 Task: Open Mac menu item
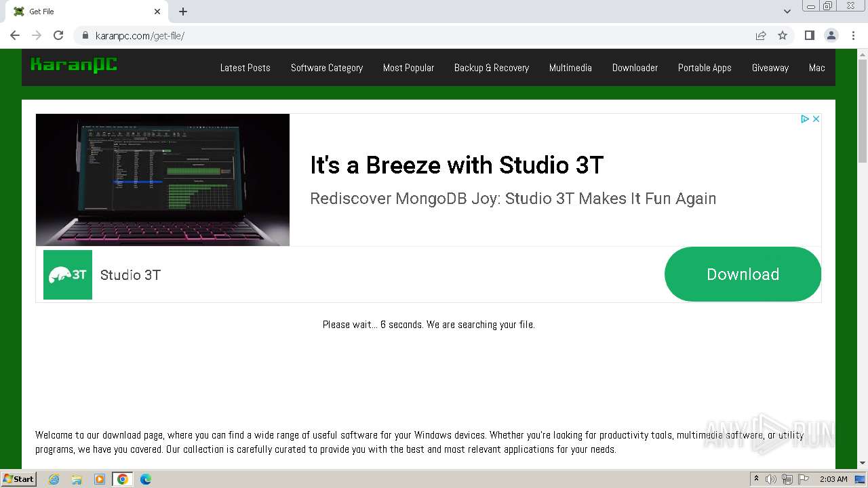[x=817, y=68]
